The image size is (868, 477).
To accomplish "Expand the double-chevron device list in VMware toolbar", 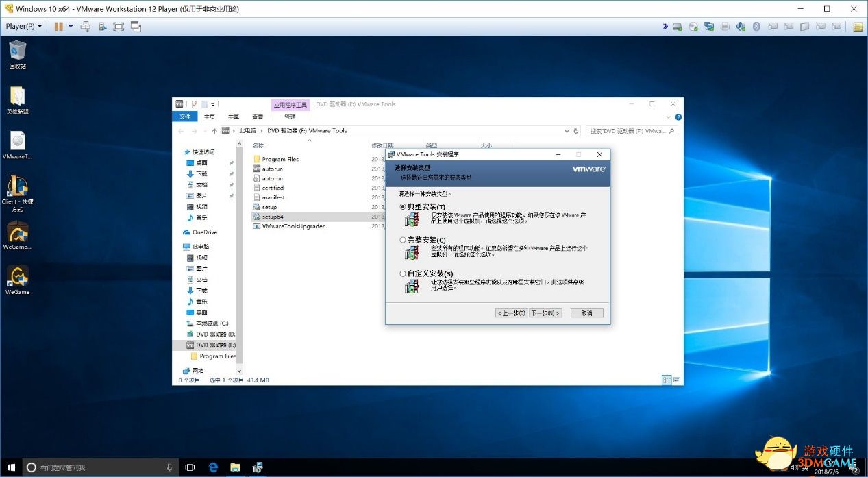I will coord(665,27).
